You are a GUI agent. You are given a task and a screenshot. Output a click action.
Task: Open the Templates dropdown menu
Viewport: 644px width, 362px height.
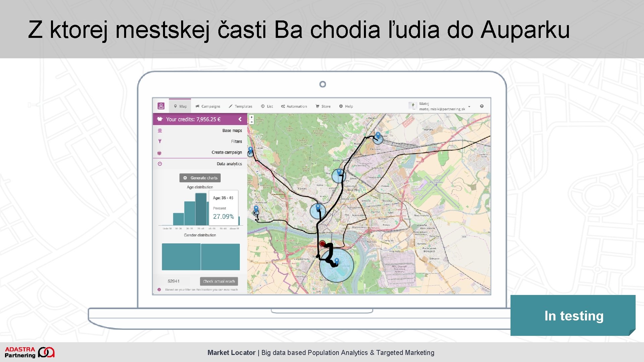(x=241, y=106)
